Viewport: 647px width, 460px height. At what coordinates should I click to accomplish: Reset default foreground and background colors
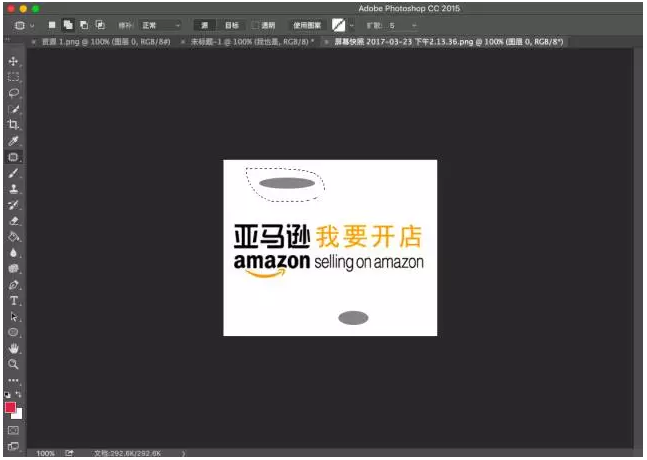click(7, 394)
